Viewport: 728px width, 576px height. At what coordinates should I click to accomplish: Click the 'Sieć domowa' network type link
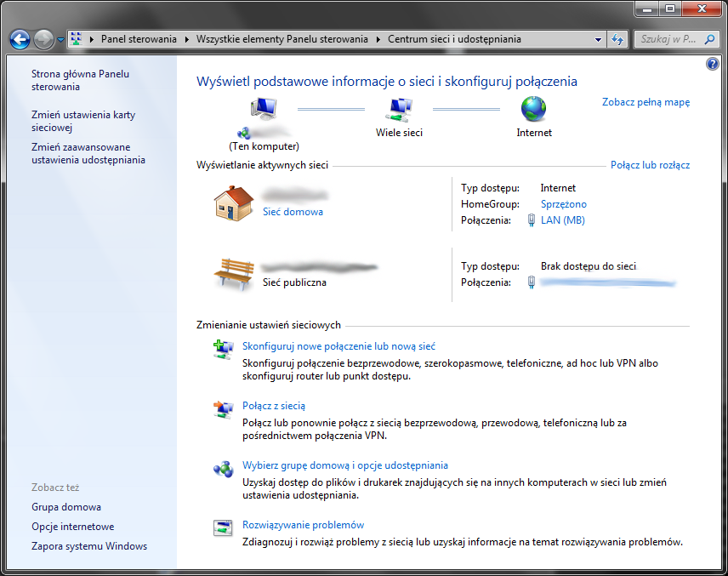click(x=293, y=212)
